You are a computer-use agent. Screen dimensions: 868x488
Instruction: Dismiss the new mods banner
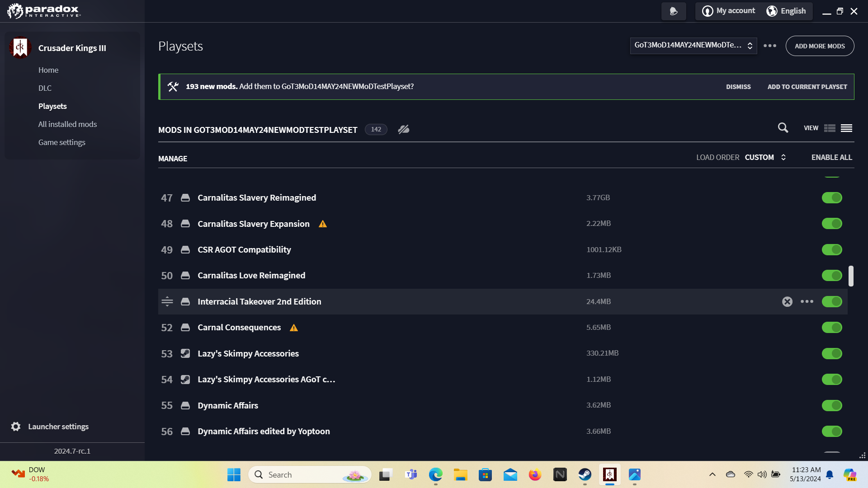tap(738, 87)
